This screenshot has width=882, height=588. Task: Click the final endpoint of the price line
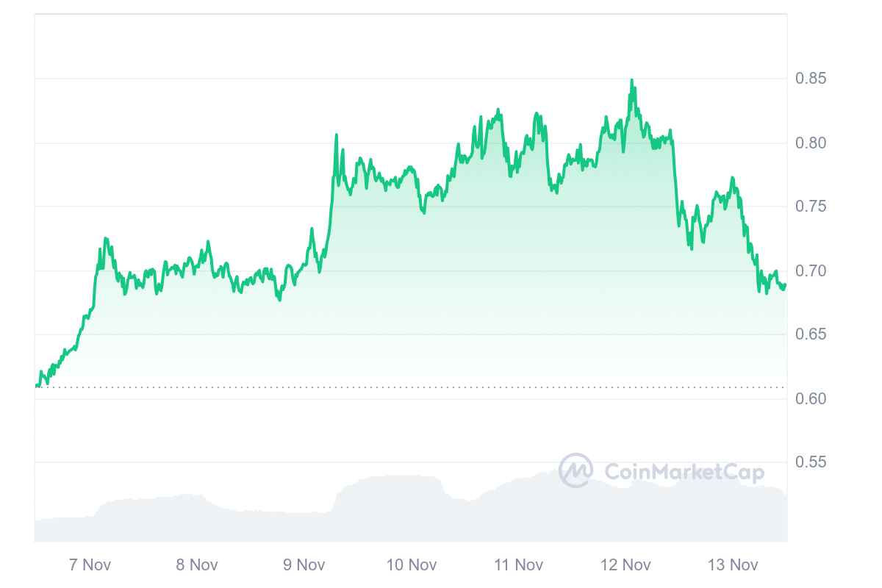(785, 285)
